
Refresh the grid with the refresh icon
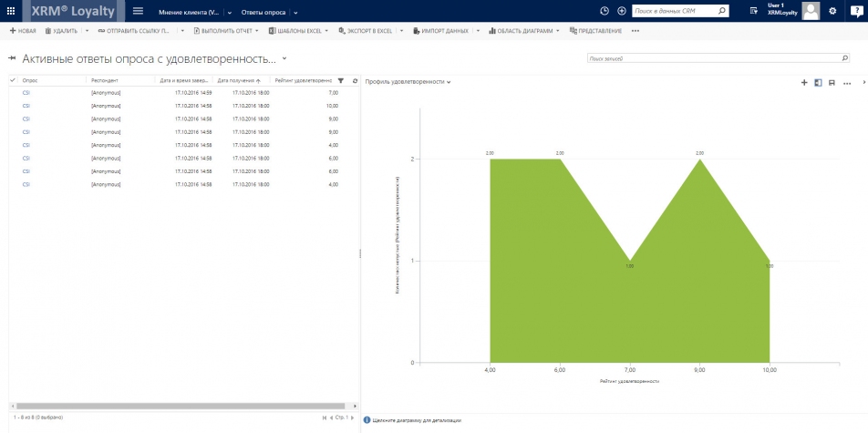(355, 80)
